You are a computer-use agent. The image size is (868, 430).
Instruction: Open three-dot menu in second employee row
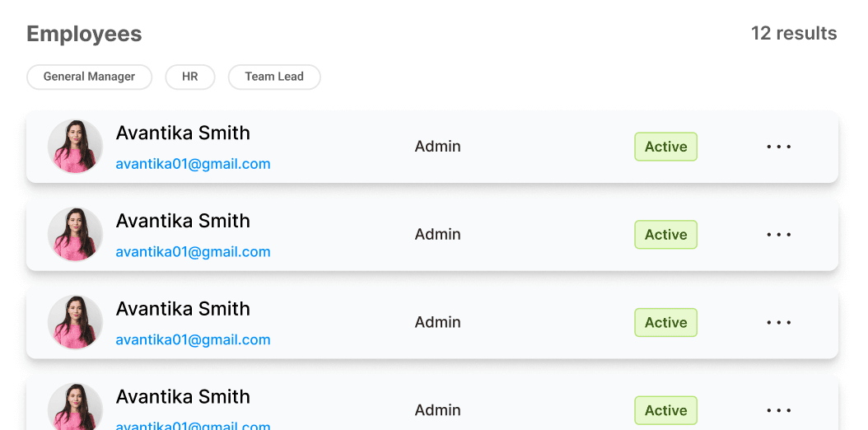point(778,235)
